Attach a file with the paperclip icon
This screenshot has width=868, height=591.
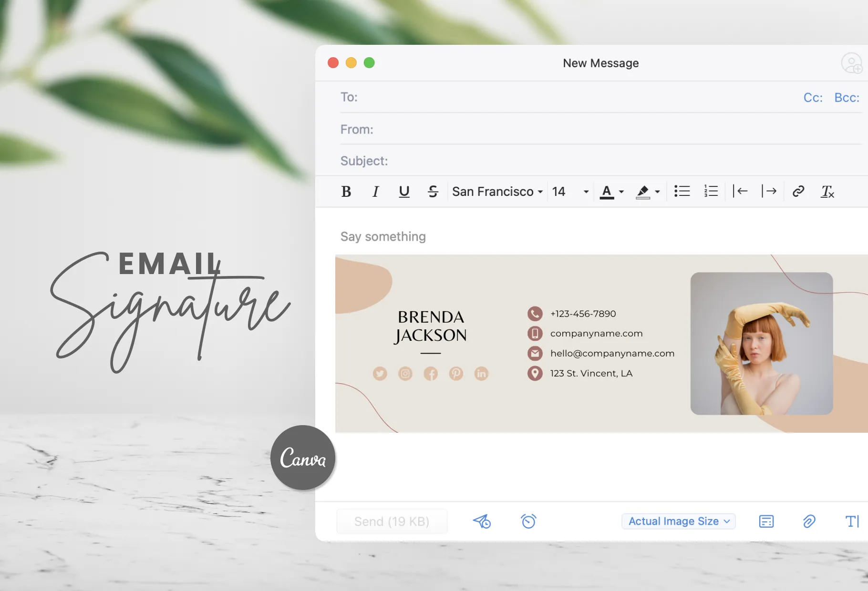pos(808,521)
